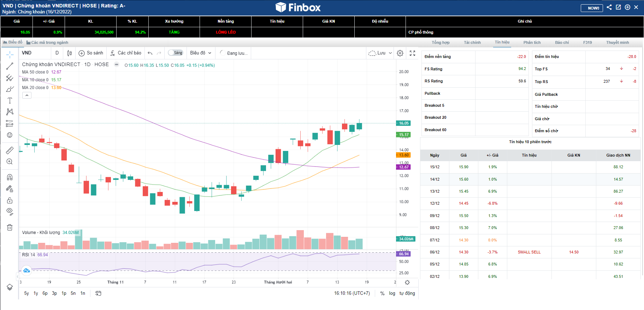This screenshot has width=644, height=310.
Task: Click the share icon in header
Action: (x=609, y=7)
